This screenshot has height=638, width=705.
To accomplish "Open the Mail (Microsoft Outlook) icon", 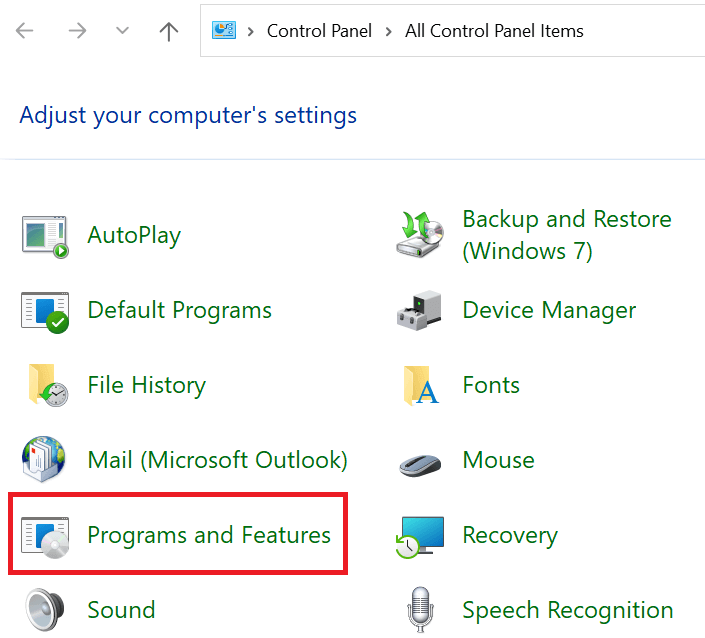I will coord(45,461).
